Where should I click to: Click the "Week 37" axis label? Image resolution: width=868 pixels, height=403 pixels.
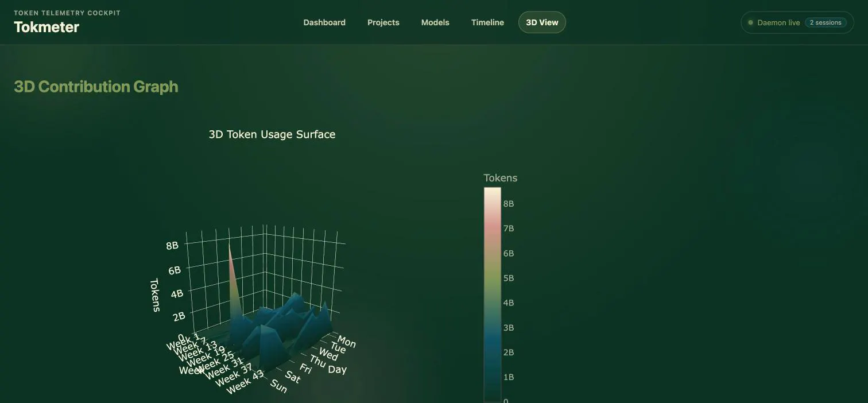[235, 374]
